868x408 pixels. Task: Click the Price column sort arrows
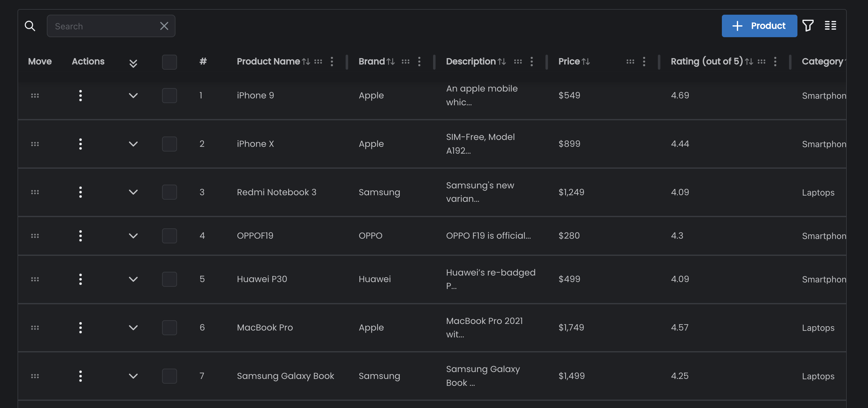pos(586,61)
